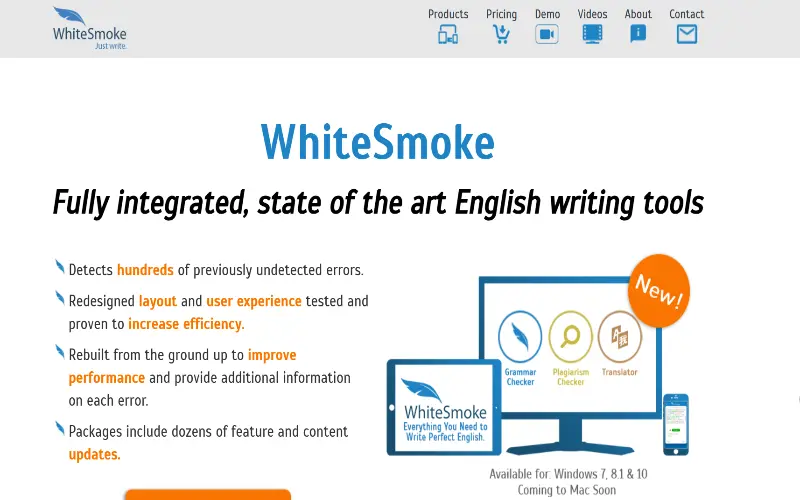Select the Grammar Checker feather icon
800x500 pixels.
pyautogui.click(x=520, y=337)
